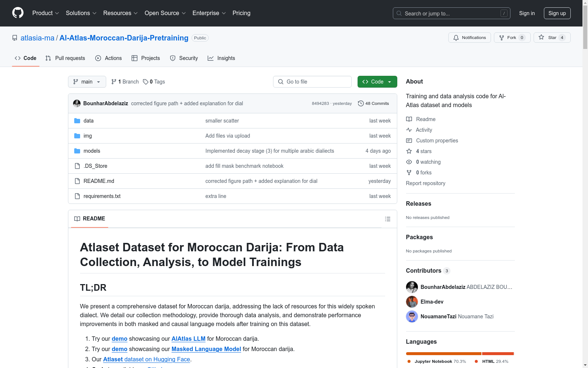Image resolution: width=588 pixels, height=368 pixels.
Task: Open the Masked Language Model link
Action: point(206,349)
